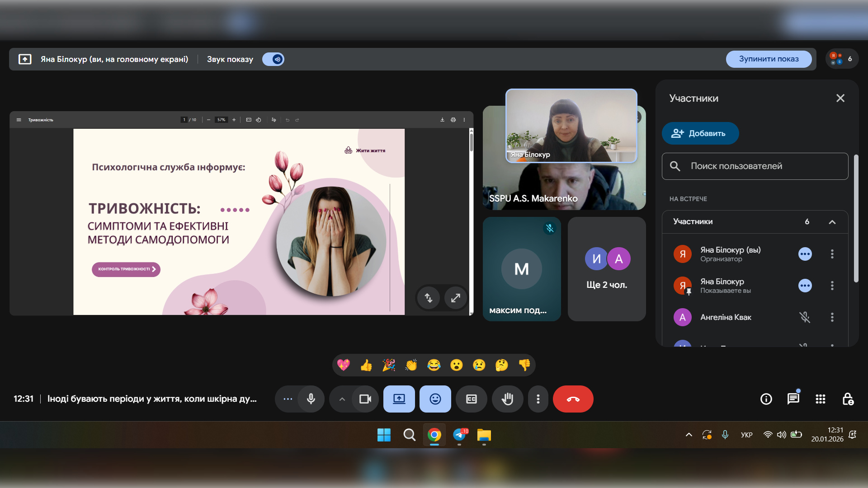Click the fullscreen expand icon on presentation

455,298
